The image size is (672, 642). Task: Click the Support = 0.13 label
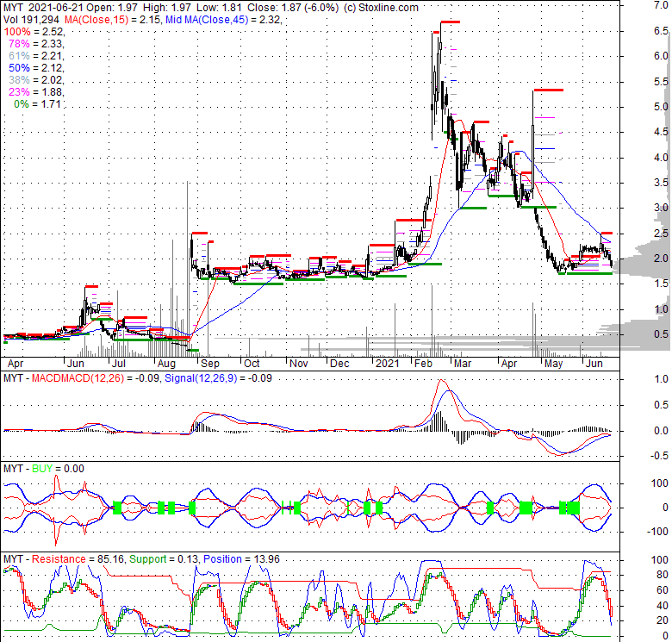coord(164,559)
